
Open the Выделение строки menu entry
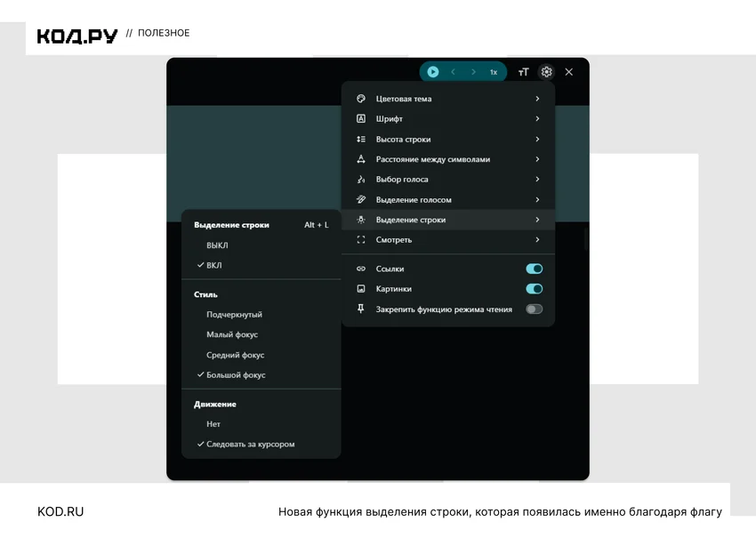(448, 220)
